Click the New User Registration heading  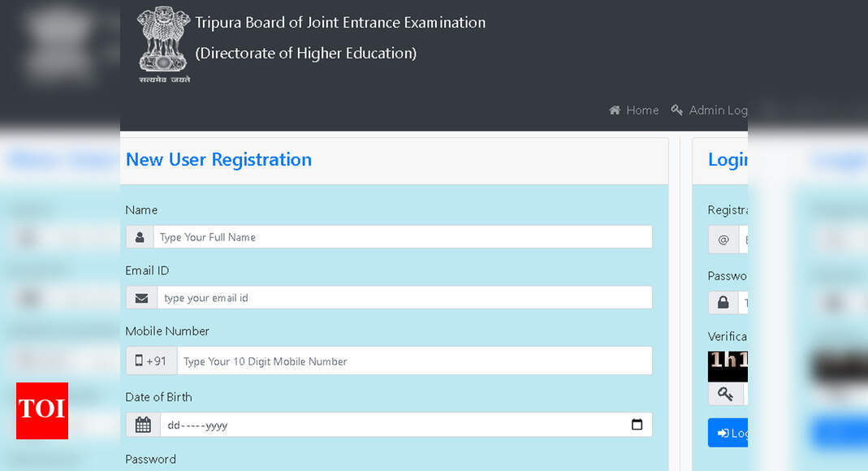point(218,159)
